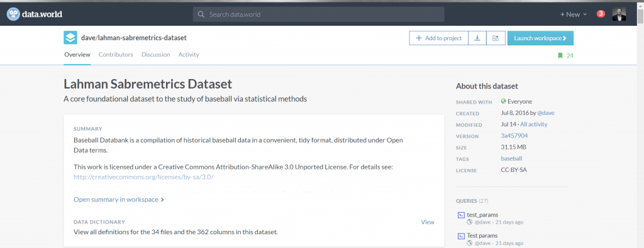644x248 pixels.
Task: Click the globe icon beside Everyone
Action: click(x=503, y=101)
